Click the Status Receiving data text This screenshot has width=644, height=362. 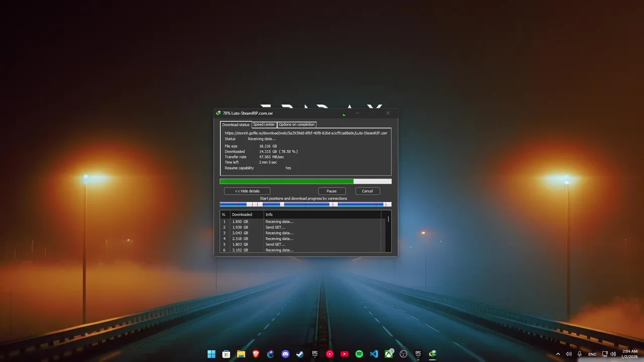(x=262, y=139)
